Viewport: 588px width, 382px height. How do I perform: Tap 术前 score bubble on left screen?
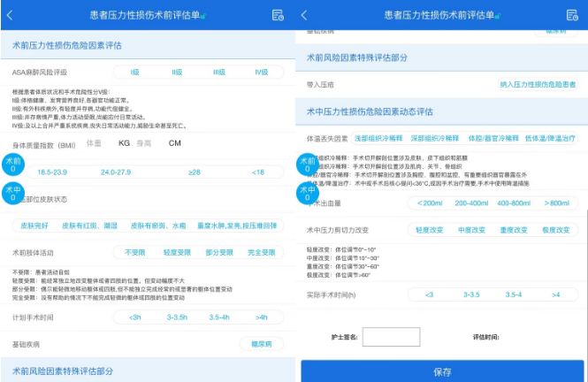pos(13,164)
